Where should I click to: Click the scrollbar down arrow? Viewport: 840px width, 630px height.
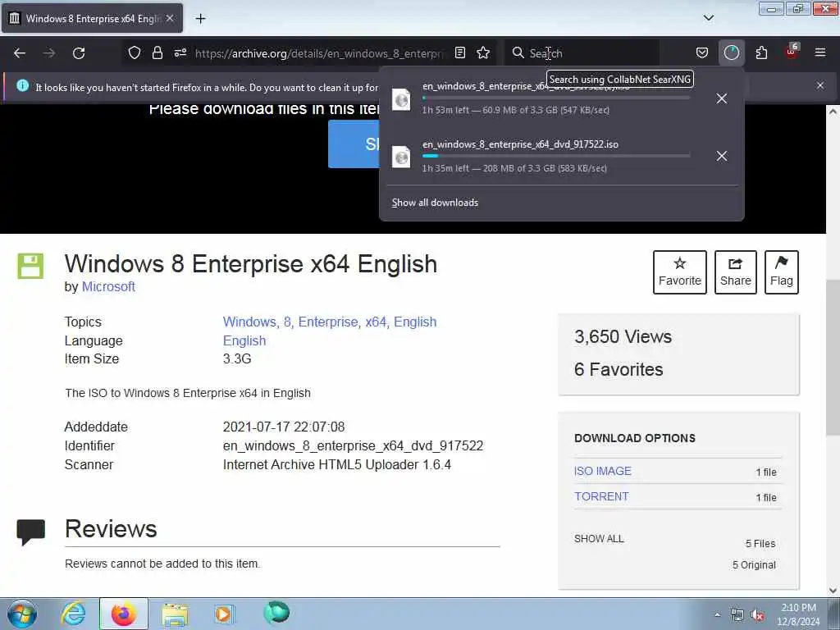coord(833,591)
